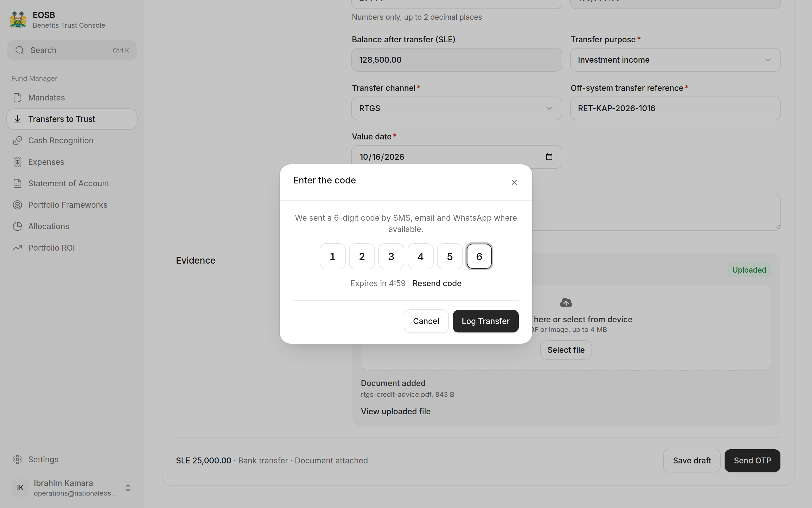Image resolution: width=812 pixels, height=508 pixels.
Task: Open the Transfer channel RTGS dropdown
Action: 456,109
